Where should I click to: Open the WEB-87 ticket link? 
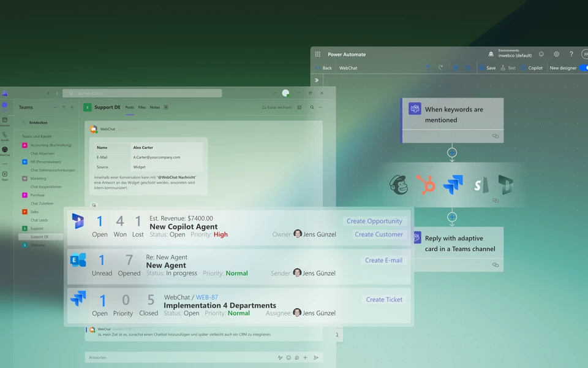(x=206, y=297)
